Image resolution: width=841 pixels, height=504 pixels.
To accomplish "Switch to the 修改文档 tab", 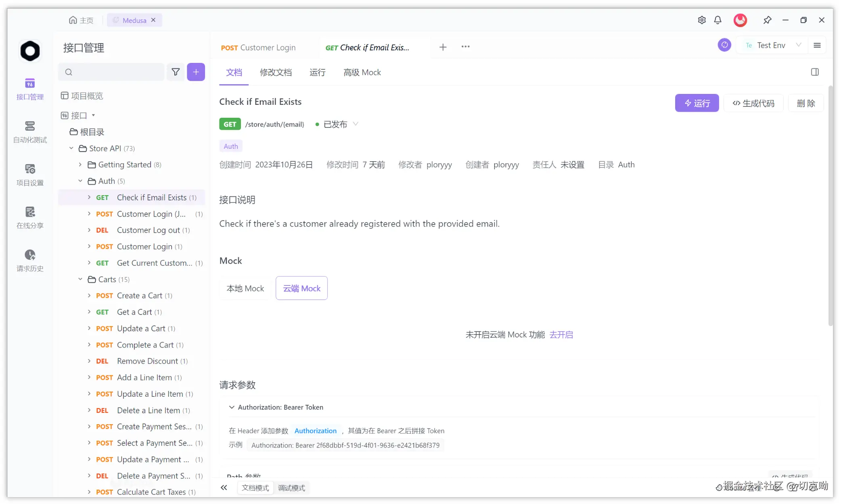I will (276, 73).
